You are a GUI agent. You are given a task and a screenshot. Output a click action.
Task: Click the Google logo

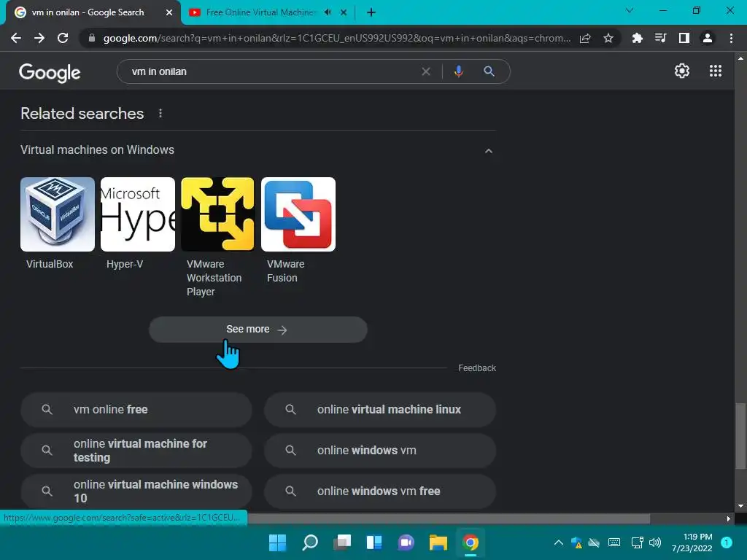pyautogui.click(x=50, y=72)
